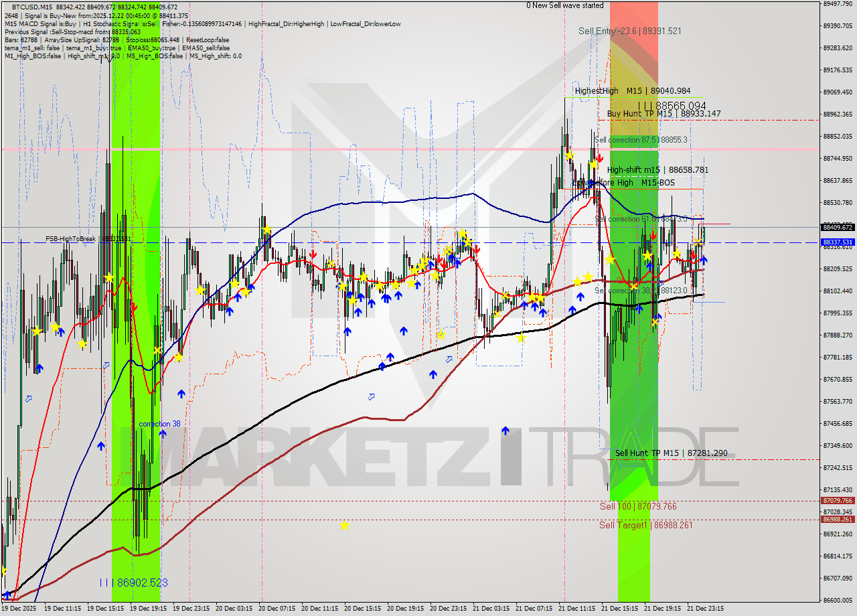Click the blue 88337.531 price tag on axis

pos(837,242)
